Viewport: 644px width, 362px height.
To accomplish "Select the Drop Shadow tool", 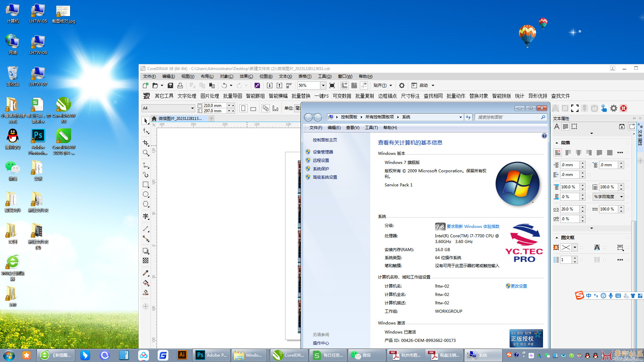I will [146, 251].
